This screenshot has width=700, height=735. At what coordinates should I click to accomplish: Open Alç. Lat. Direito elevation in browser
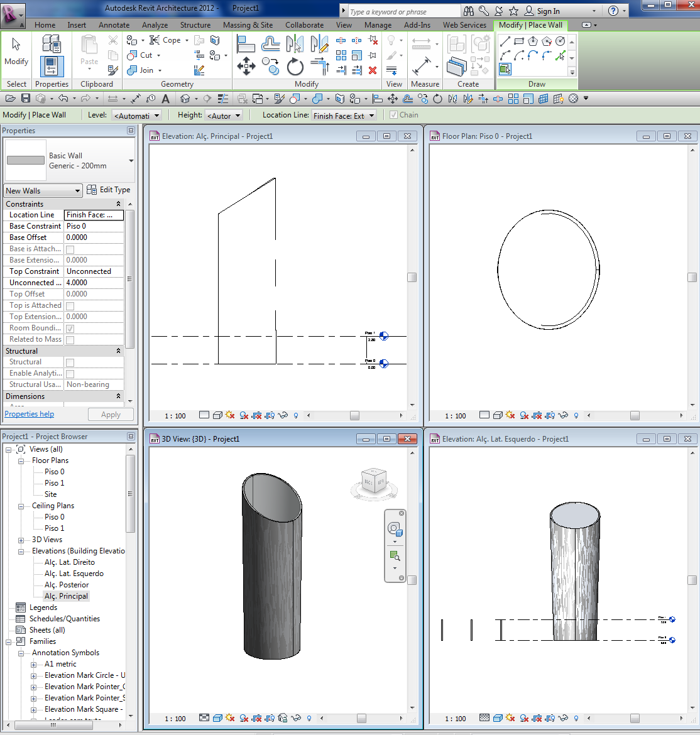point(70,562)
